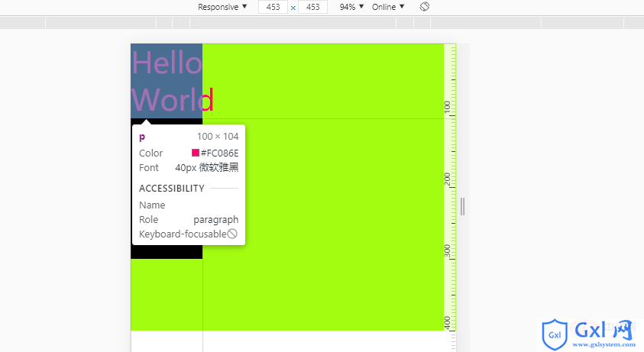Click the #FC086E color swatch
The height and width of the screenshot is (352, 644).
(x=196, y=153)
